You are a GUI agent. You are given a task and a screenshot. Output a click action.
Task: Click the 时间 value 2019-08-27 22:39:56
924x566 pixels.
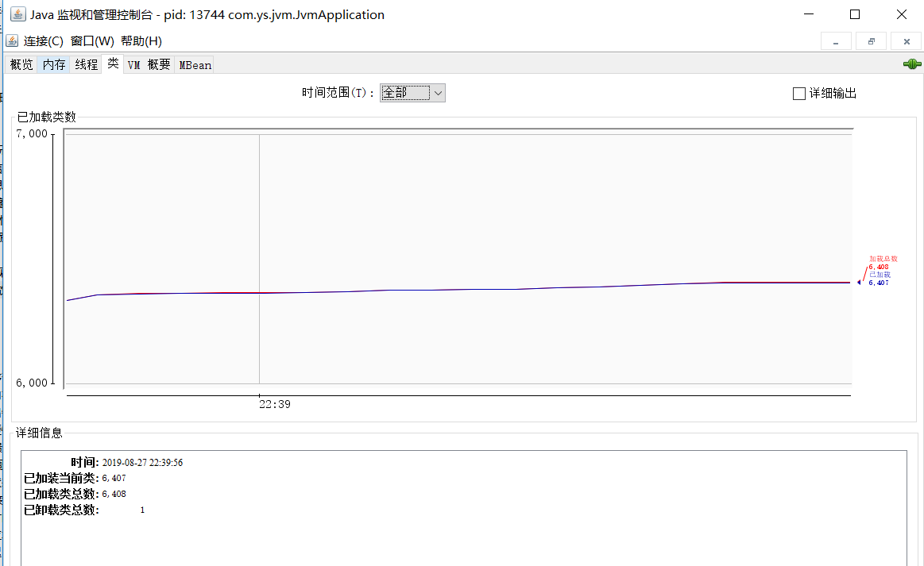tap(142, 462)
